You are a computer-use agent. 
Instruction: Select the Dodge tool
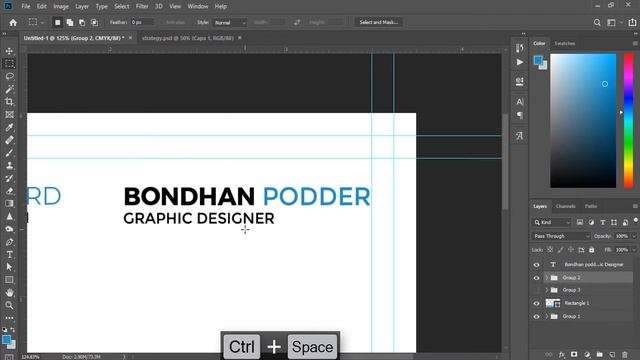pyautogui.click(x=9, y=229)
